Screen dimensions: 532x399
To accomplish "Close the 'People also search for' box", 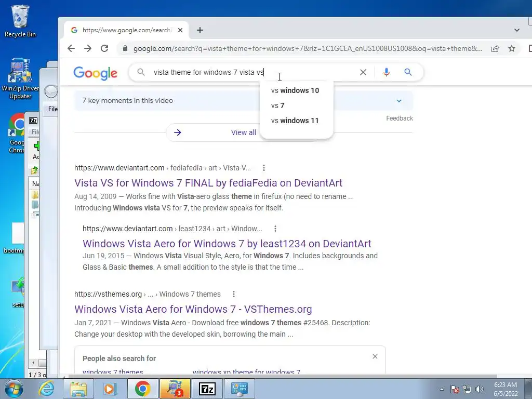I will click(375, 356).
